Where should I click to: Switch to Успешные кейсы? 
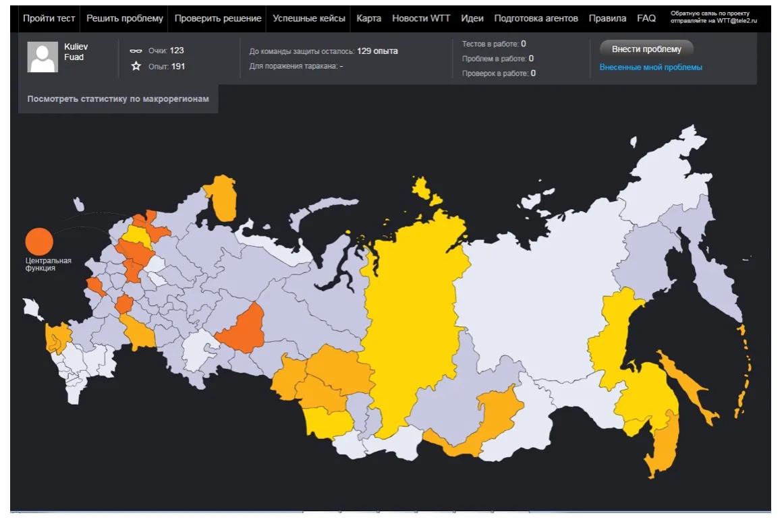point(309,18)
